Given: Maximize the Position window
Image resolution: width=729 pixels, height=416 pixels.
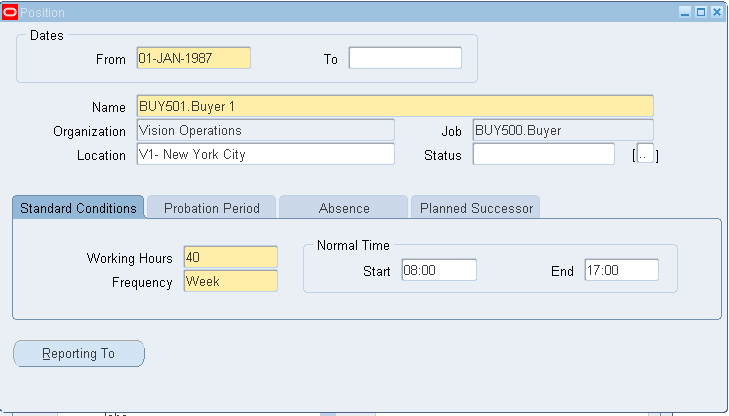Looking at the screenshot, I should [x=701, y=12].
